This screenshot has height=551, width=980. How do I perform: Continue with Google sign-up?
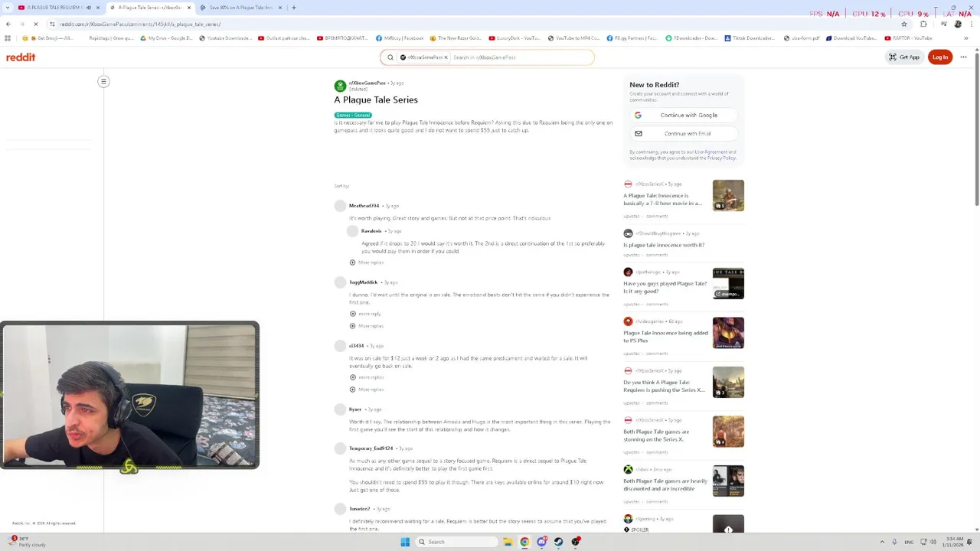pos(684,115)
